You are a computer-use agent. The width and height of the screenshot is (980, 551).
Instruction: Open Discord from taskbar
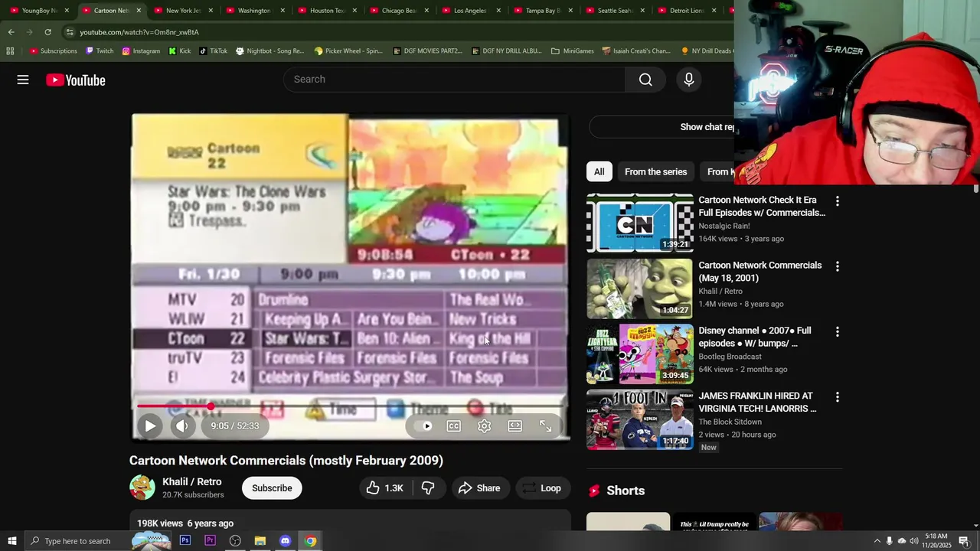click(285, 541)
